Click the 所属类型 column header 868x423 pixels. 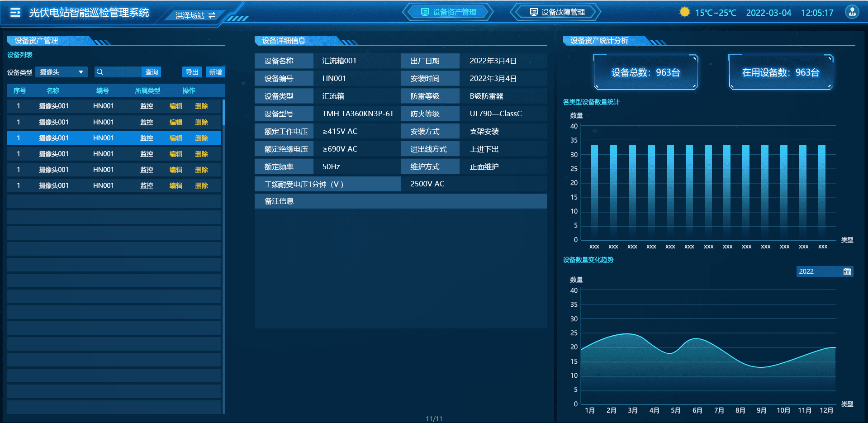[x=147, y=90]
